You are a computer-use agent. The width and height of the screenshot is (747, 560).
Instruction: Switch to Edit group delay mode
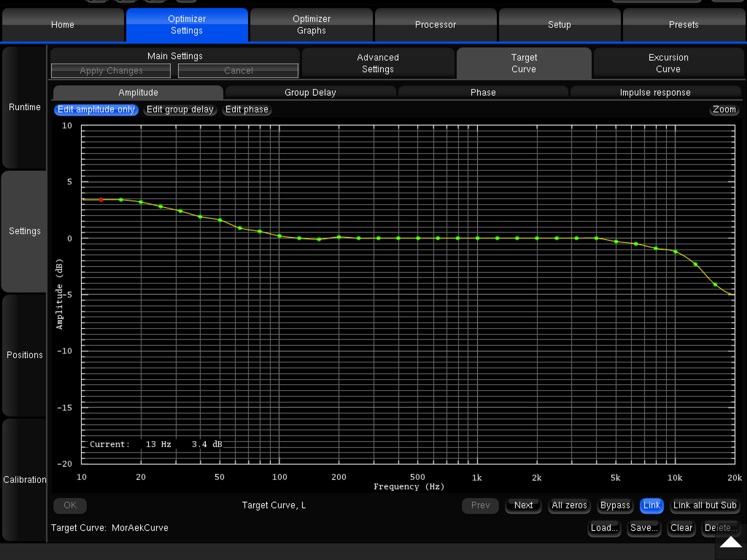(x=180, y=110)
